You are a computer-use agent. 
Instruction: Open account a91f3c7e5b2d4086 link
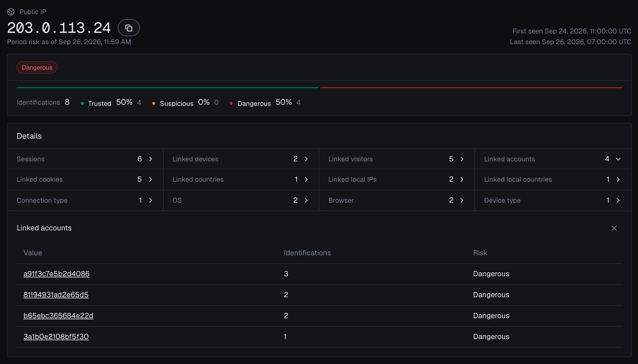(x=56, y=274)
